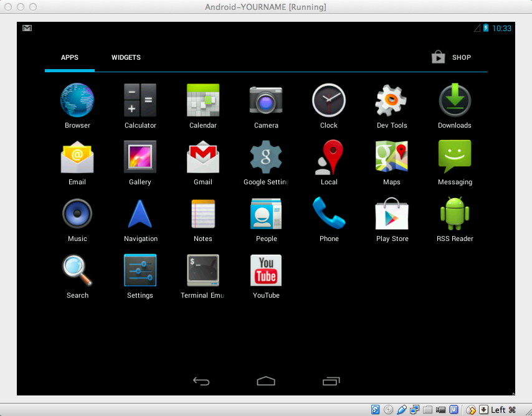Image resolution: width=532 pixels, height=416 pixels.
Task: Tap the 10:33 clock in status bar
Action: [x=501, y=28]
